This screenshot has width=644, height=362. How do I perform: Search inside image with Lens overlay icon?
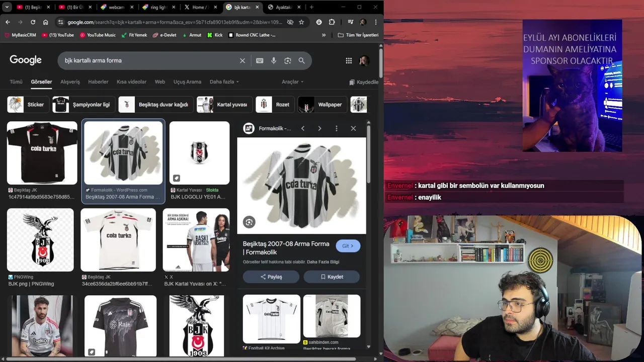(249, 222)
